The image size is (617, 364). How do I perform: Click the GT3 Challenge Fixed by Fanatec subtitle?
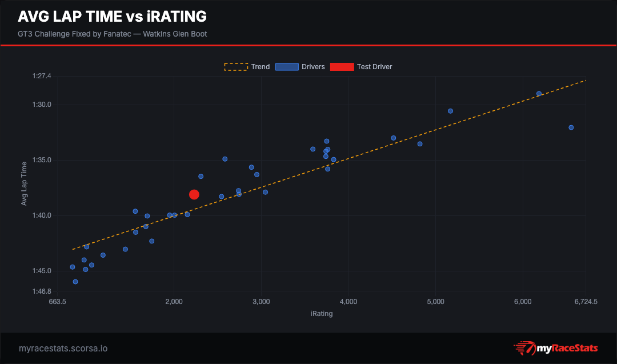[x=112, y=34]
